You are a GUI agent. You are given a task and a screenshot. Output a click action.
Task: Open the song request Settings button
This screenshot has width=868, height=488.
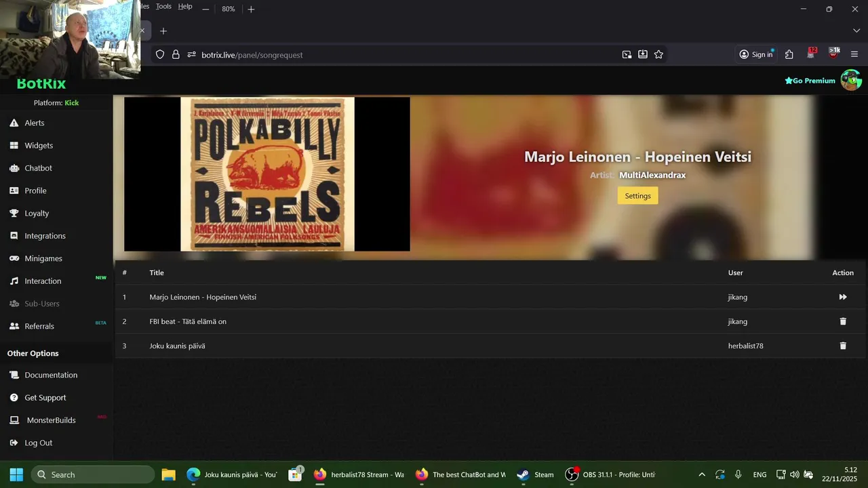[x=637, y=195]
